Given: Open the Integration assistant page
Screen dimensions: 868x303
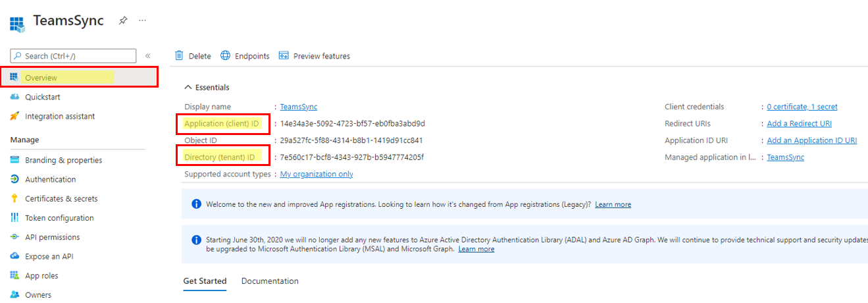Looking at the screenshot, I should 60,116.
